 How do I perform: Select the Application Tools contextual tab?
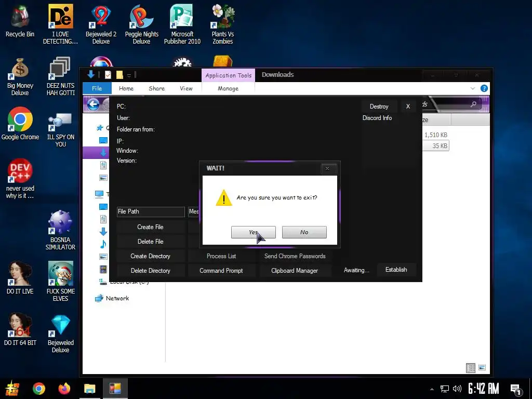[x=229, y=75]
